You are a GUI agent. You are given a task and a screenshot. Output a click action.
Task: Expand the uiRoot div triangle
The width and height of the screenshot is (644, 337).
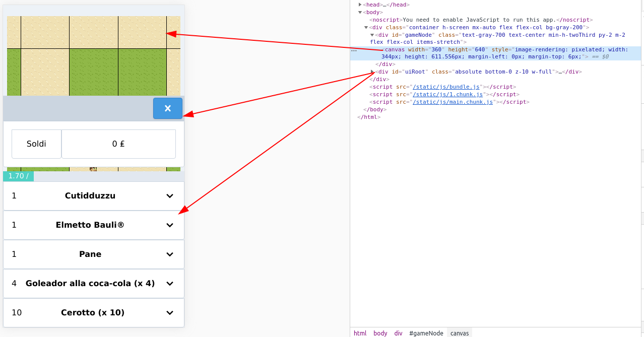(x=372, y=72)
